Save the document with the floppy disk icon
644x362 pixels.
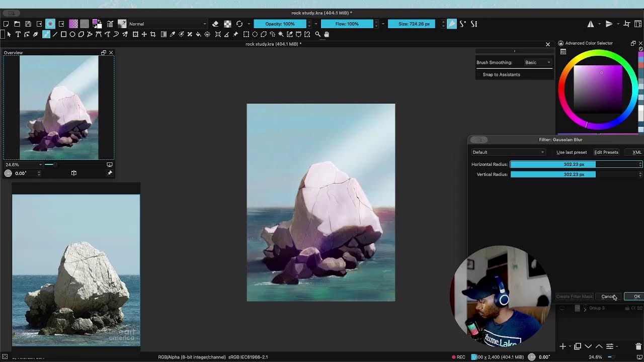point(28,24)
